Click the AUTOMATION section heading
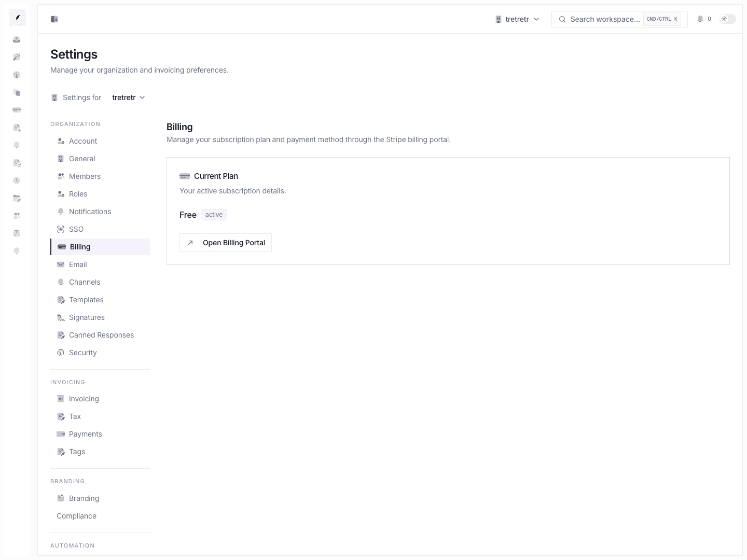747x560 pixels. click(x=73, y=545)
